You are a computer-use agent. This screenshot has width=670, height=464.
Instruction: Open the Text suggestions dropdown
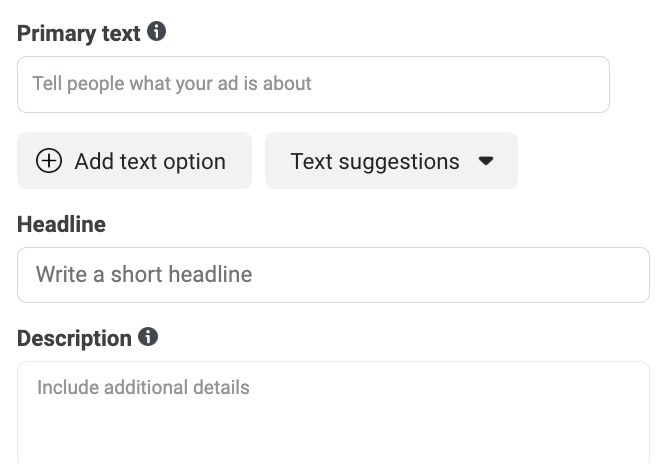coord(391,161)
